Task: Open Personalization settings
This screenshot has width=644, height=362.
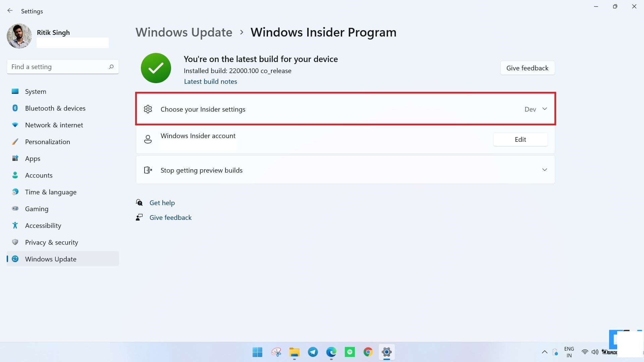Action: tap(47, 141)
